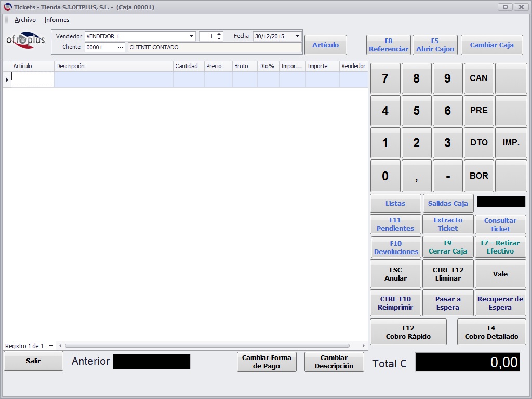
Task: Decrease the vendor number spinner
Action: (219, 38)
